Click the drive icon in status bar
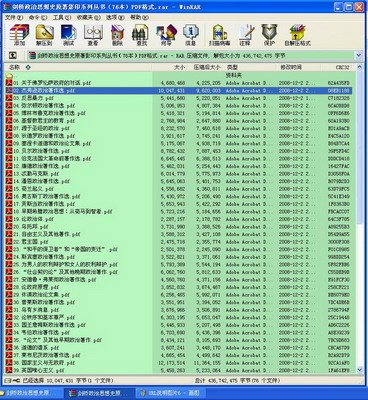Screen dimensions: 368x400 (8, 380)
